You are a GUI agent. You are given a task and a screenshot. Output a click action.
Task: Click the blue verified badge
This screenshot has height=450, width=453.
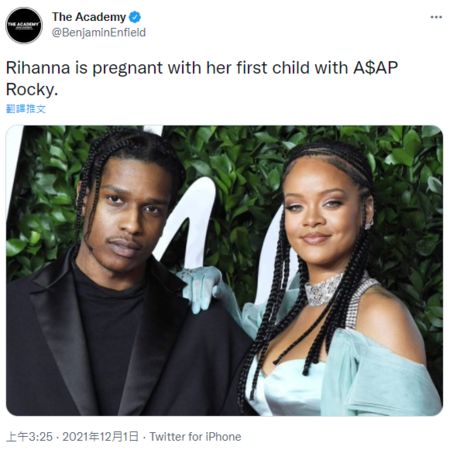point(135,17)
